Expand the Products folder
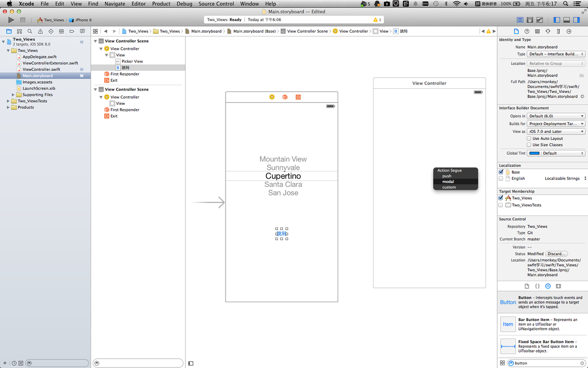This screenshot has width=588, height=368. [8, 107]
